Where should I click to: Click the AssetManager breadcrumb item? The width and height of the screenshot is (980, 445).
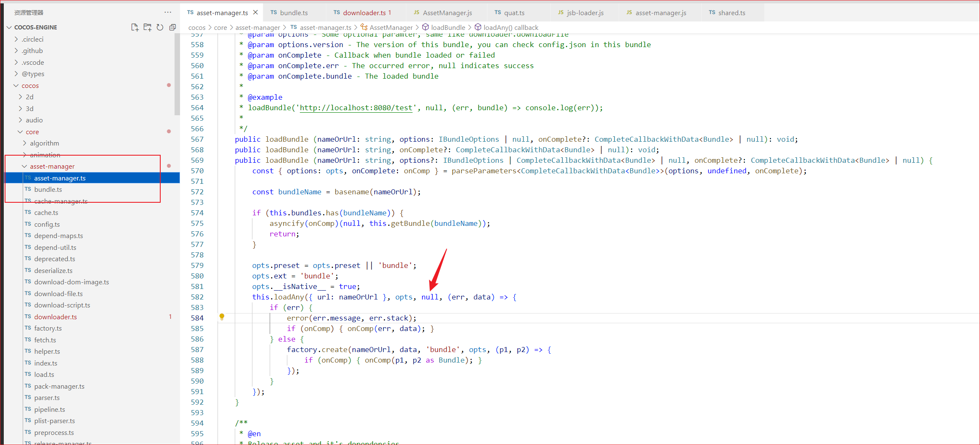point(391,27)
